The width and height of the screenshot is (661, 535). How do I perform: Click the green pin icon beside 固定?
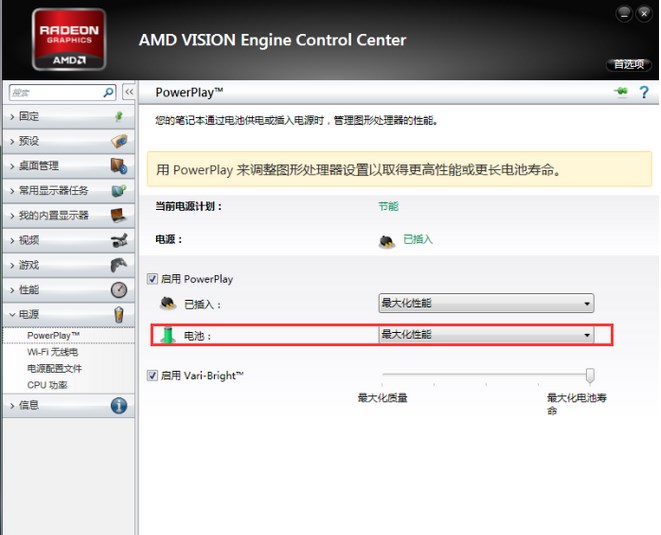pos(119,116)
